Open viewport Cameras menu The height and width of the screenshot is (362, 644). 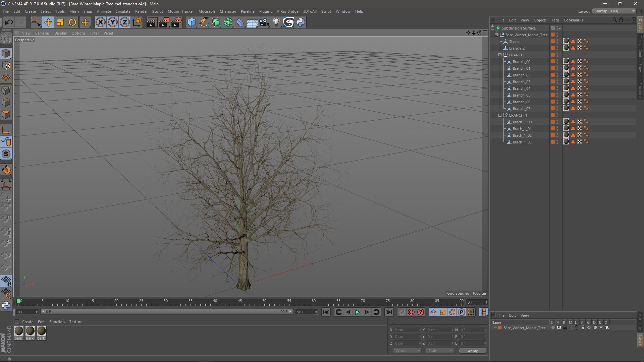point(42,33)
